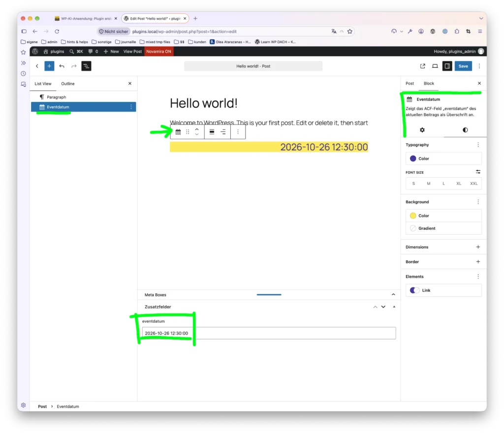Image resolution: width=504 pixels, height=434 pixels.
Task: Open New content menu in admin bar
Action: (111, 51)
